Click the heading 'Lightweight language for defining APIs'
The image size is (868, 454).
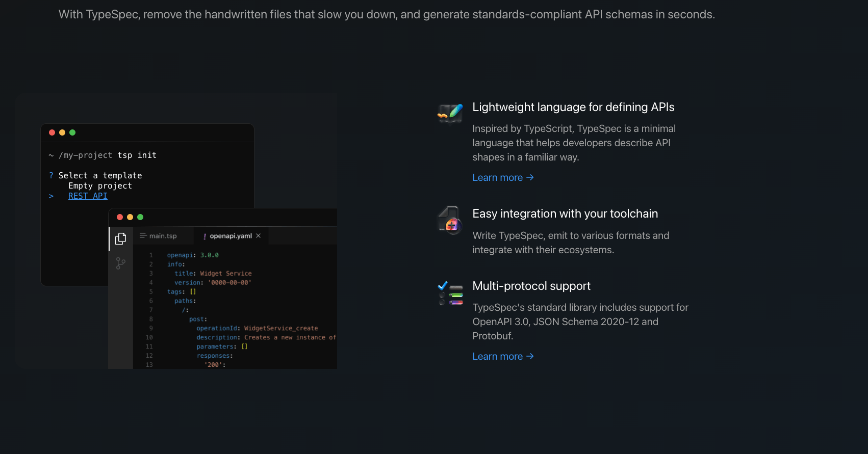[573, 107]
